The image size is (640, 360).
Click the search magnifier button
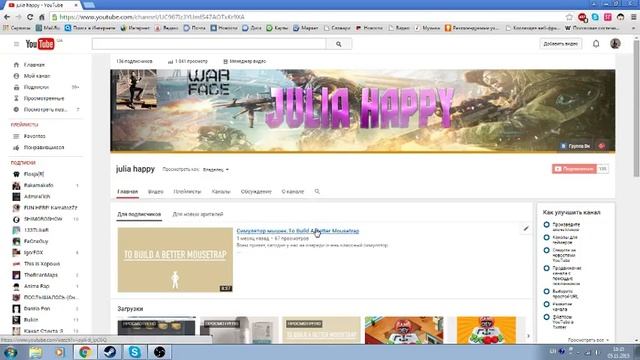click(x=339, y=44)
